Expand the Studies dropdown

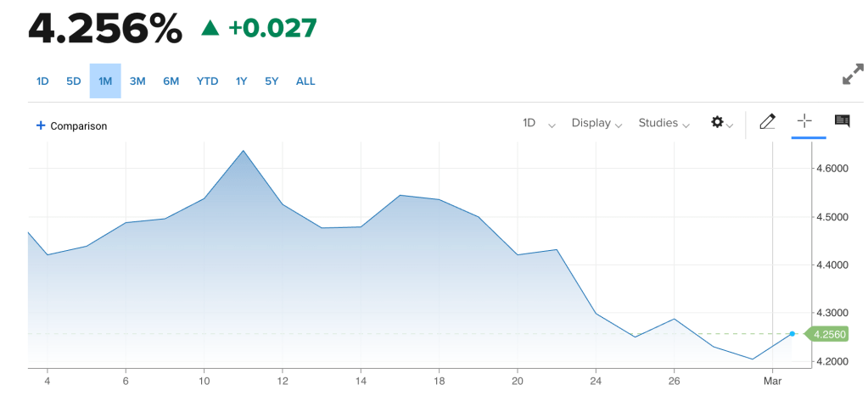coord(664,123)
